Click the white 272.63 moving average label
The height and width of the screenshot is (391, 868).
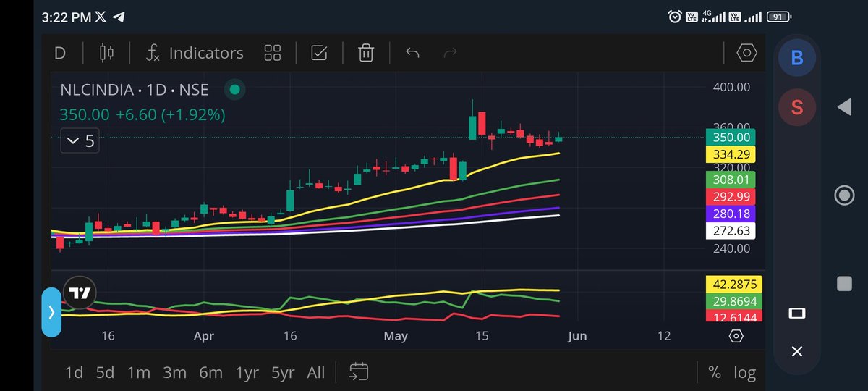(731, 231)
